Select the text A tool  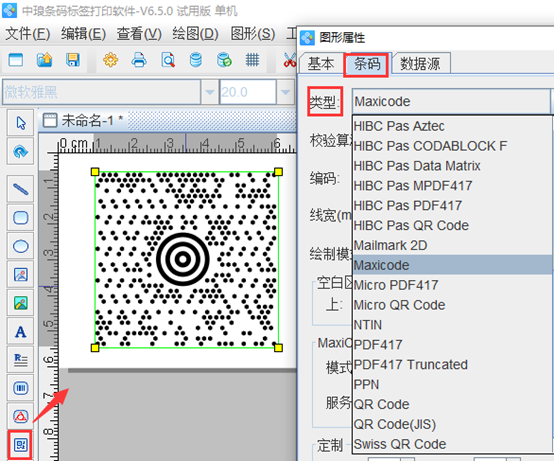(x=20, y=332)
